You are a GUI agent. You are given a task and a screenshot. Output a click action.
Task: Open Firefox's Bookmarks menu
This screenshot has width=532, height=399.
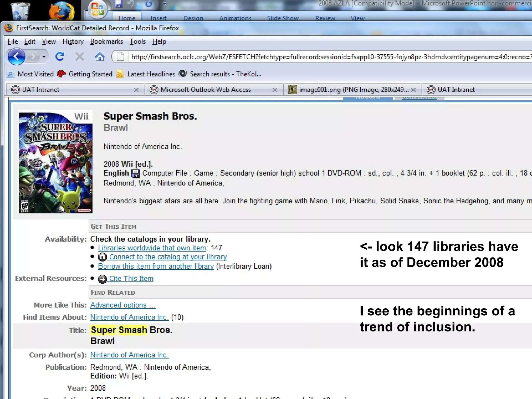point(107,42)
